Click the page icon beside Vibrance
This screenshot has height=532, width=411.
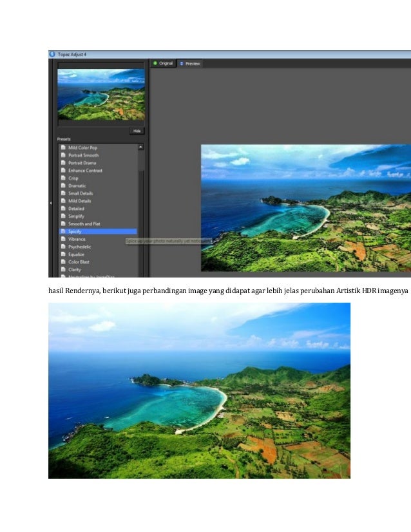pyautogui.click(x=63, y=239)
